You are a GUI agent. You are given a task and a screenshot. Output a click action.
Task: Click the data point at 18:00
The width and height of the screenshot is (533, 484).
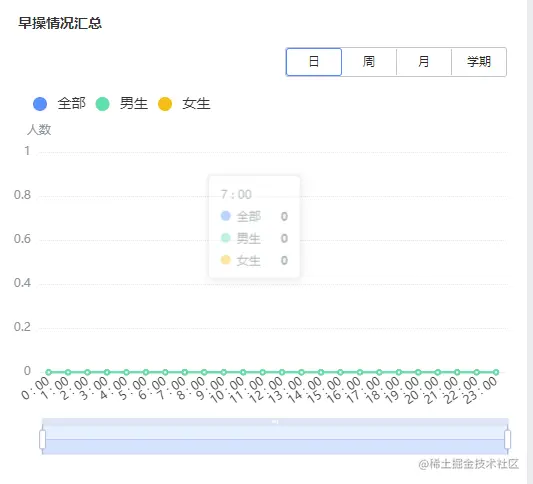coord(399,372)
